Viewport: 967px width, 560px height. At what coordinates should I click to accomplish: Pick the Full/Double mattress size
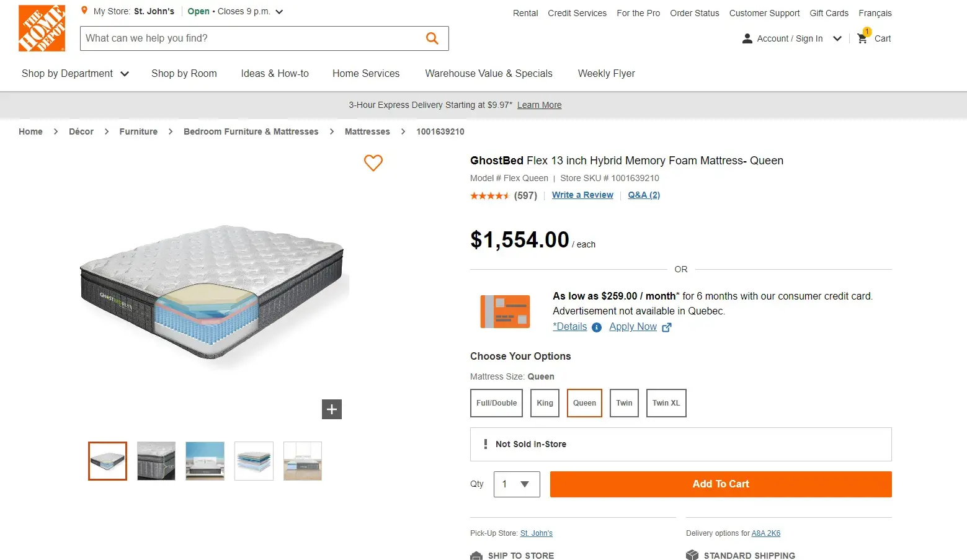(x=496, y=403)
